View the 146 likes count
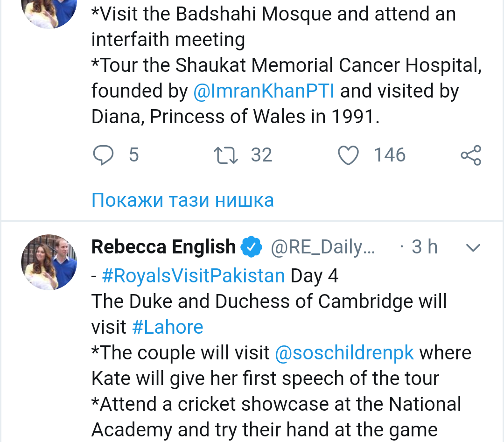Viewport: 504px width, 442px height. 390,155
